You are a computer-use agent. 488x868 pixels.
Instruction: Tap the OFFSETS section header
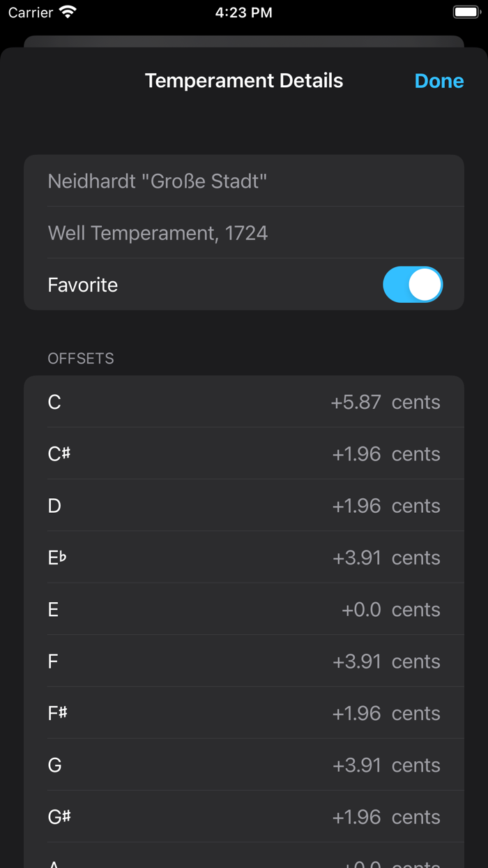pos(81,358)
